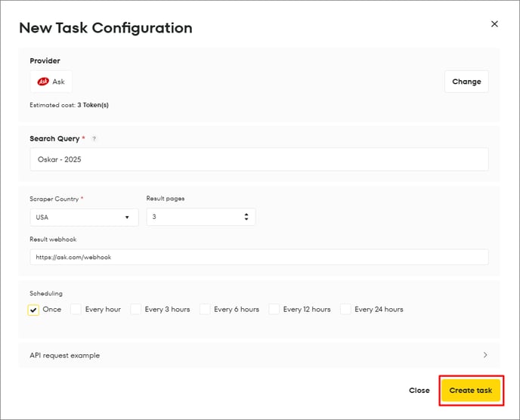The image size is (520, 420).
Task: Click the Provider label
Action: [x=45, y=60]
